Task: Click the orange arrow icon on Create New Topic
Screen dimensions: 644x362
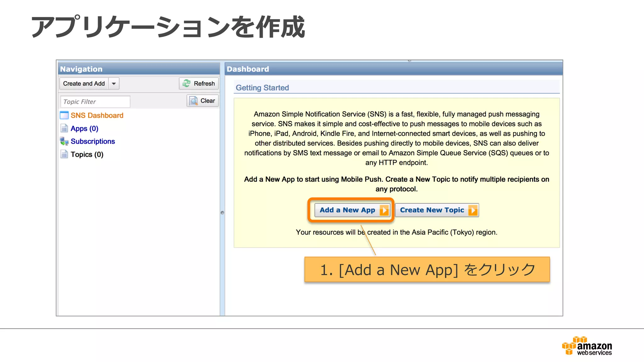Action: tap(473, 210)
